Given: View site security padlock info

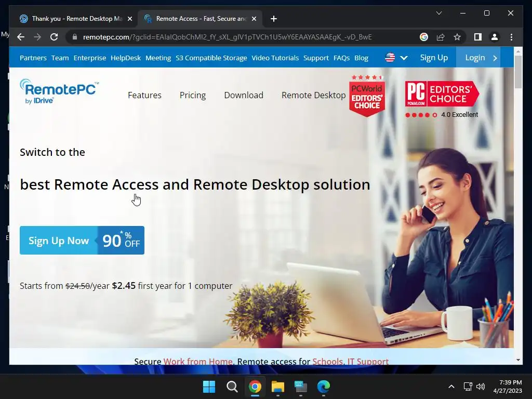Looking at the screenshot, I should [x=75, y=37].
